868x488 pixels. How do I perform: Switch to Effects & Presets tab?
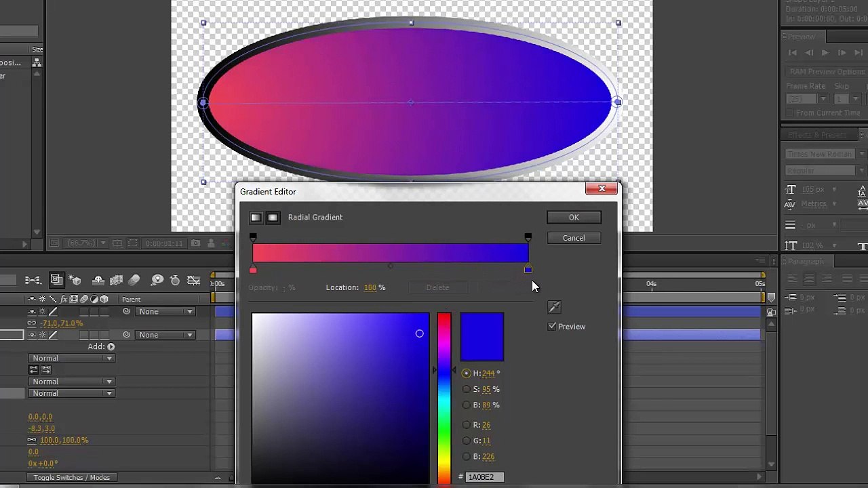[816, 135]
